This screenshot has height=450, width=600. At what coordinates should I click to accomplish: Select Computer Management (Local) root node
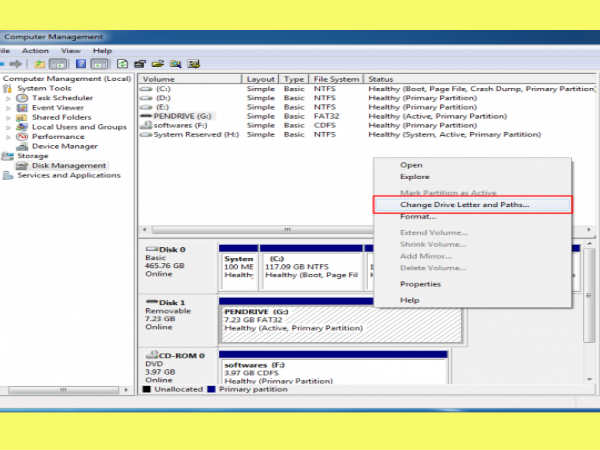(67, 78)
